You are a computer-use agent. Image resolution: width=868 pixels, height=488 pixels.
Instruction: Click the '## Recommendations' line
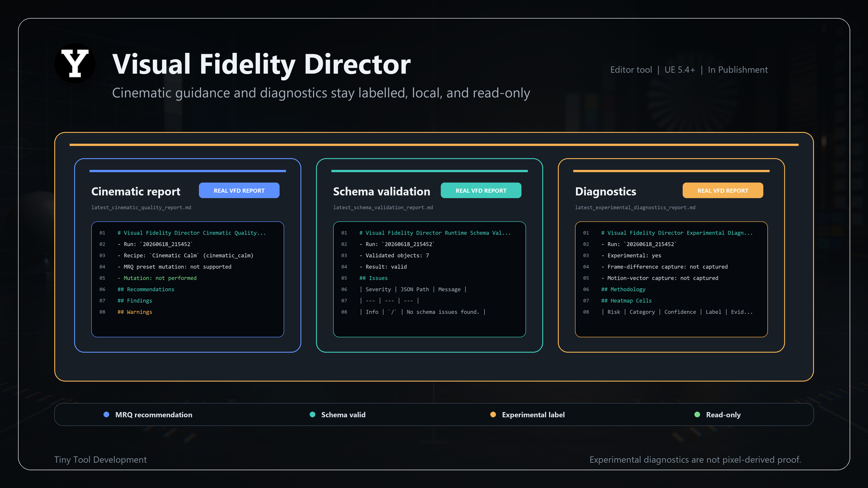pyautogui.click(x=146, y=290)
